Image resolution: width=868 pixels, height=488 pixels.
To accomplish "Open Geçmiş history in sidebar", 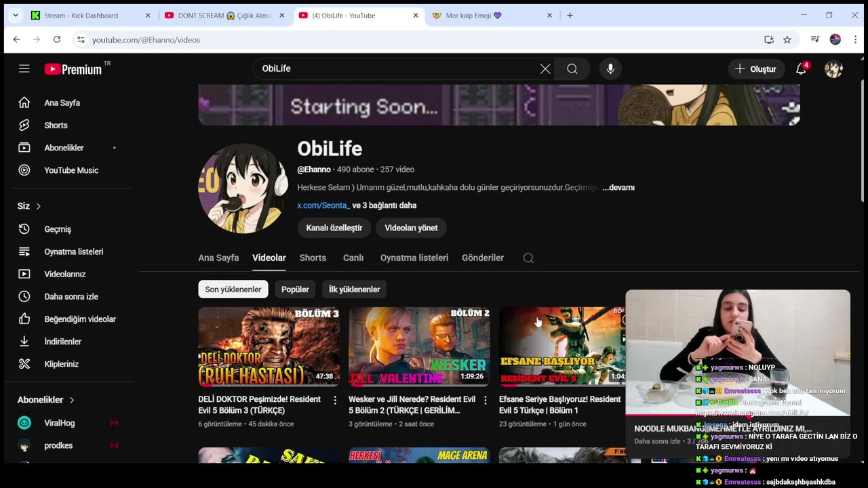I will [58, 229].
